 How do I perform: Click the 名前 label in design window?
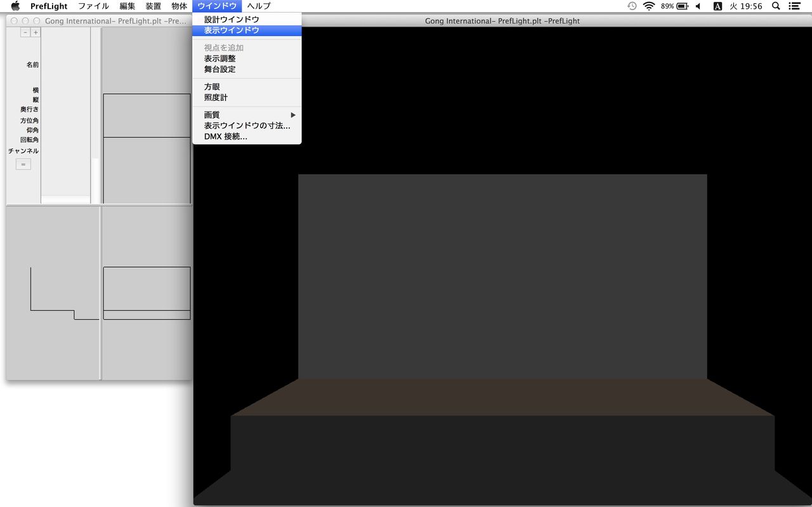32,65
